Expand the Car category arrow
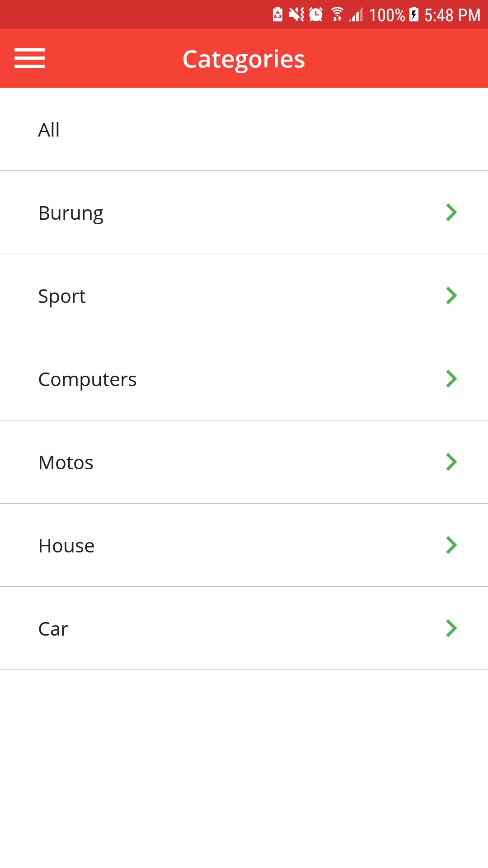Viewport: 488px width, 868px height. tap(451, 628)
